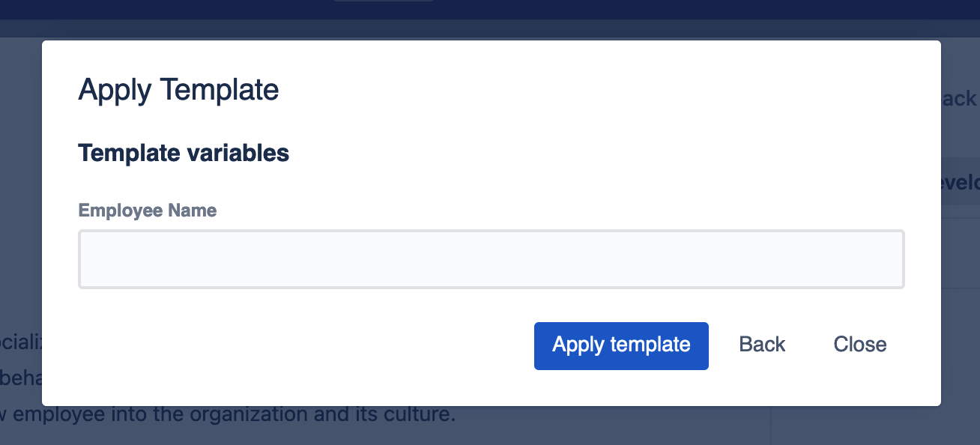Exit the Apply Template modal via Close
Image resolution: width=980 pixels, height=445 pixels.
(x=859, y=345)
